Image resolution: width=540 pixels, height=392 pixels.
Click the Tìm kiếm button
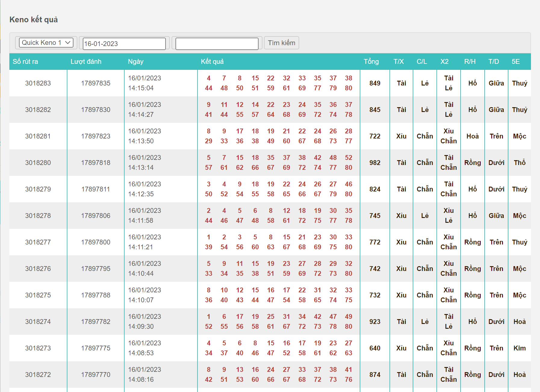click(281, 43)
